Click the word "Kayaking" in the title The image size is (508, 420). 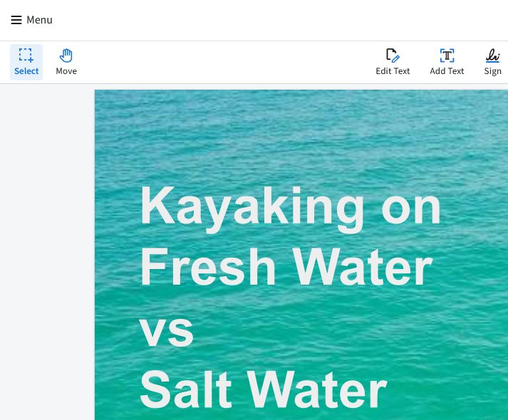252,206
